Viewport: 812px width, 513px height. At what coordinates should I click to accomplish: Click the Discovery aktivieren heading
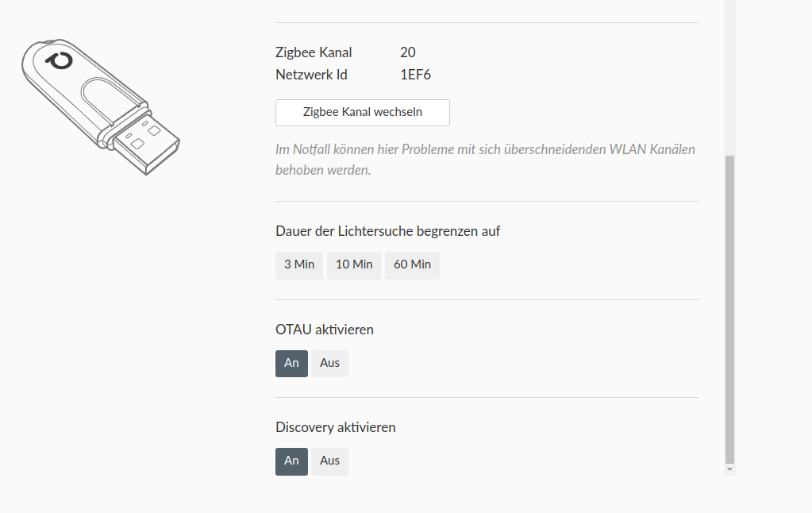coord(335,427)
